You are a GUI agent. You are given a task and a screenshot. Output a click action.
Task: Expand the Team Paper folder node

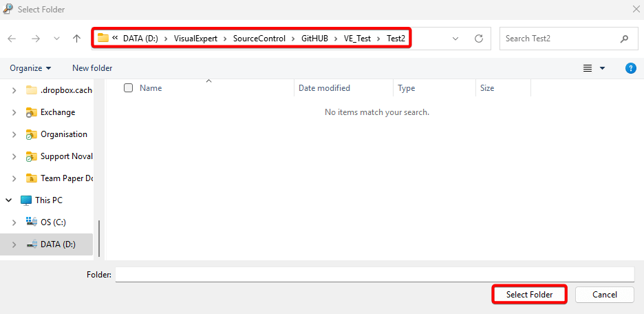[14, 178]
